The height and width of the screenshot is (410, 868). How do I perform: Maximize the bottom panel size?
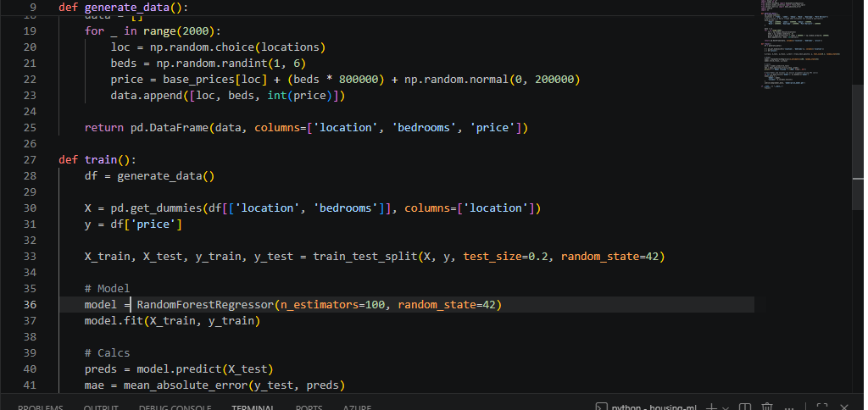pos(822,407)
